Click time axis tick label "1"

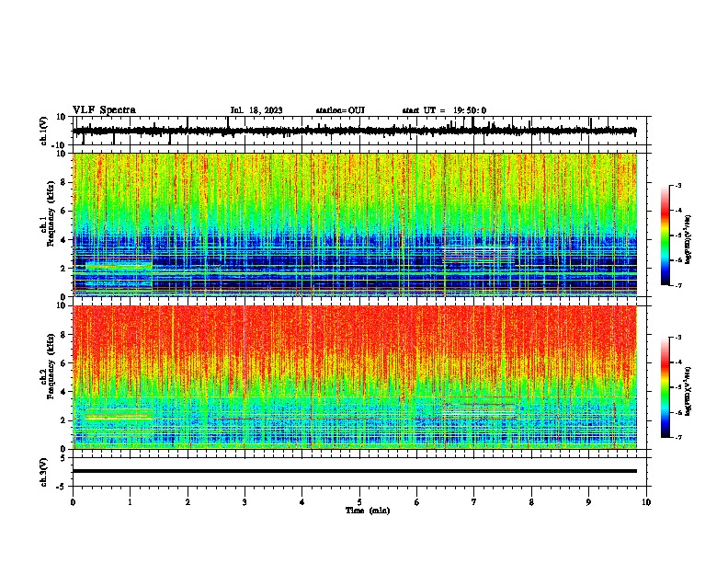click(131, 502)
